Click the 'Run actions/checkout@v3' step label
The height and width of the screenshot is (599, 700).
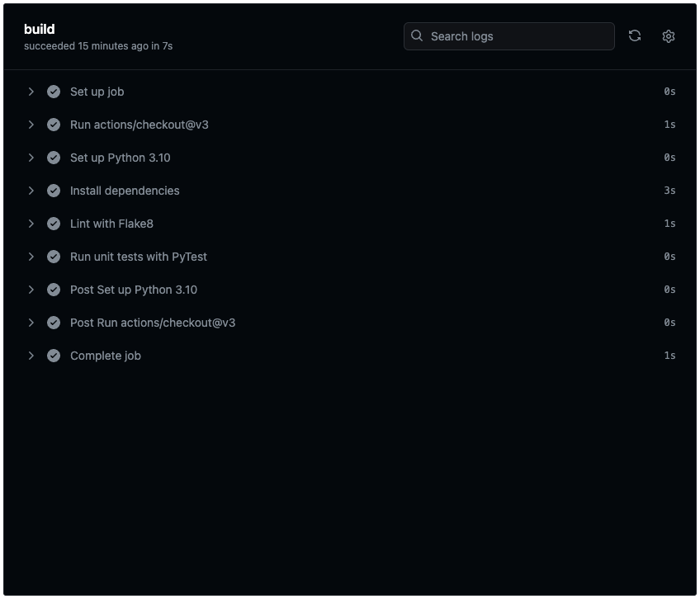pos(140,125)
